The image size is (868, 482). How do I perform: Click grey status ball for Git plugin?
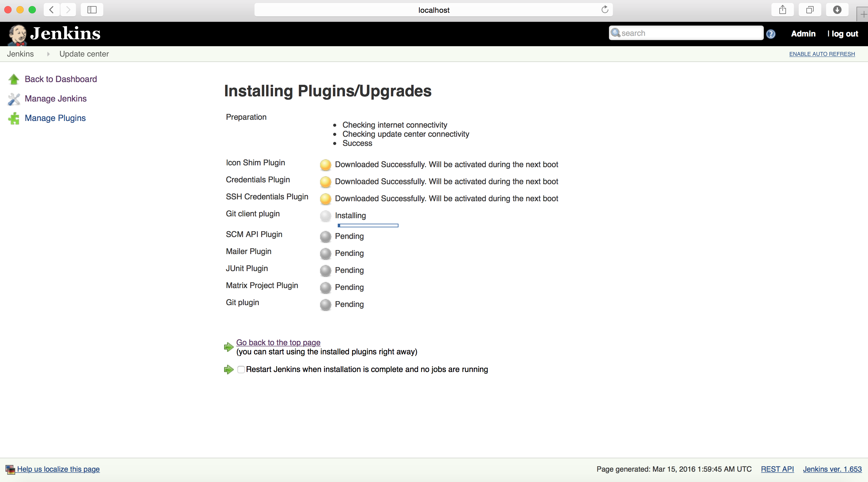coord(326,305)
